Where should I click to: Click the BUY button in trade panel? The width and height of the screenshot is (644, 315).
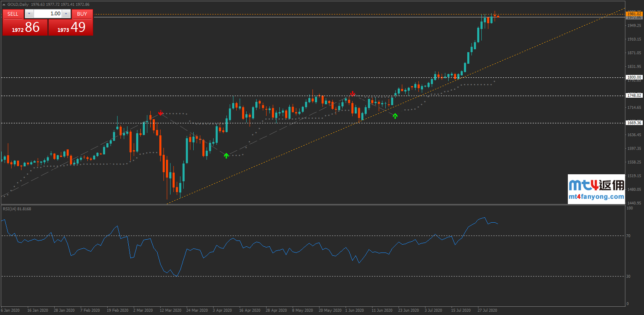click(x=82, y=14)
